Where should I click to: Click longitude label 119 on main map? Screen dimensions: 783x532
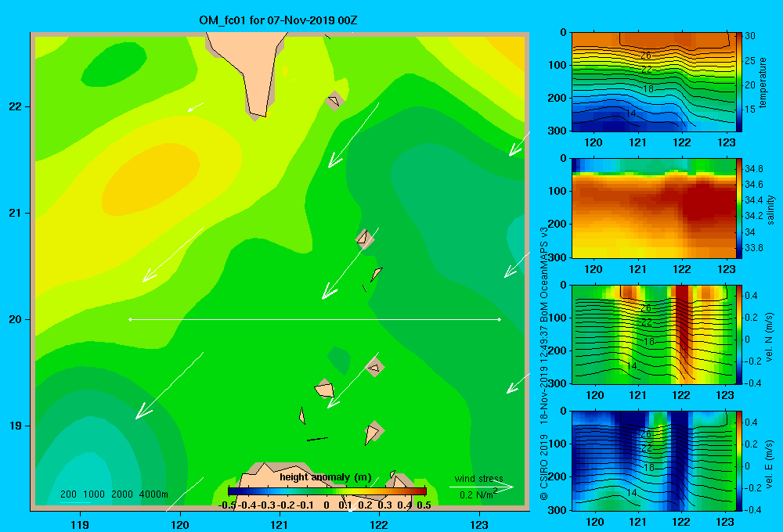tap(80, 524)
